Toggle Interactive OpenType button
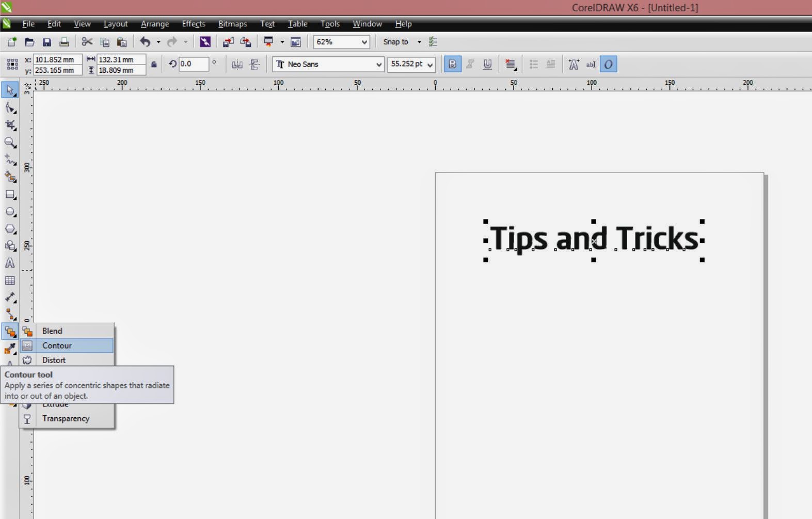 point(609,64)
